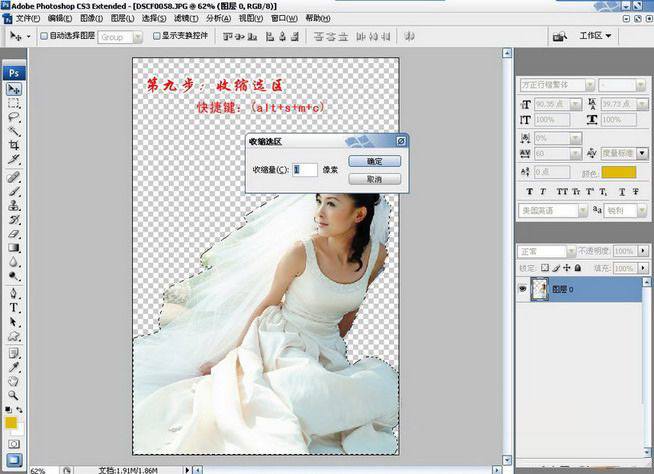Screen dimensions: 654x474
Task: Open the 图像 menu
Action: coord(89,18)
